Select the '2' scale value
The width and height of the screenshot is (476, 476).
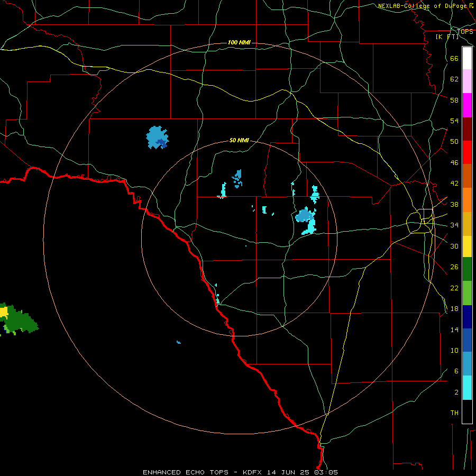(x=456, y=392)
